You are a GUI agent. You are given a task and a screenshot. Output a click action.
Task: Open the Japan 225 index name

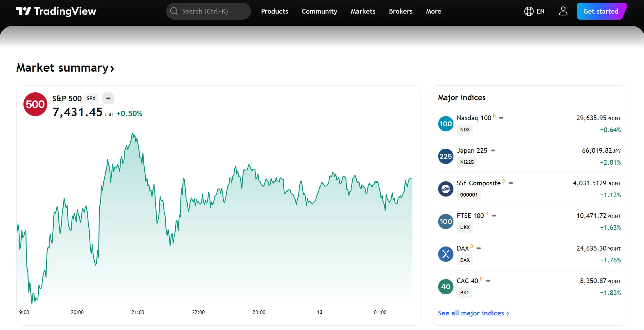[x=472, y=150]
